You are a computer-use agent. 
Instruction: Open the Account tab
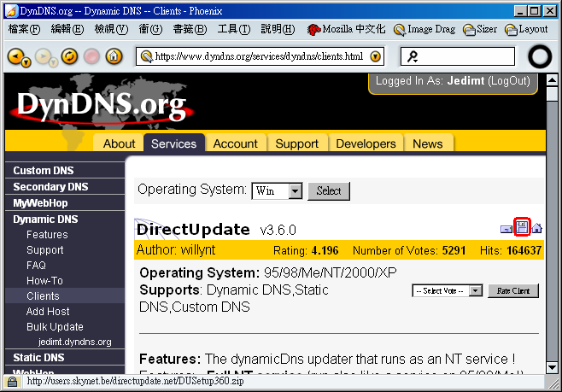click(x=236, y=143)
